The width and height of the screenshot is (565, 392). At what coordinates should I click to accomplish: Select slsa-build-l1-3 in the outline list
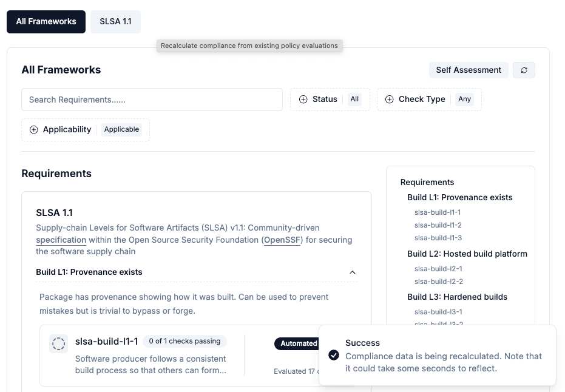pos(438,238)
